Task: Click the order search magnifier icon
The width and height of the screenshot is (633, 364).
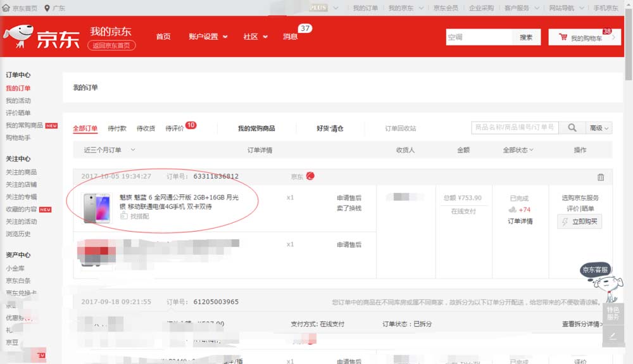Action: tap(572, 127)
